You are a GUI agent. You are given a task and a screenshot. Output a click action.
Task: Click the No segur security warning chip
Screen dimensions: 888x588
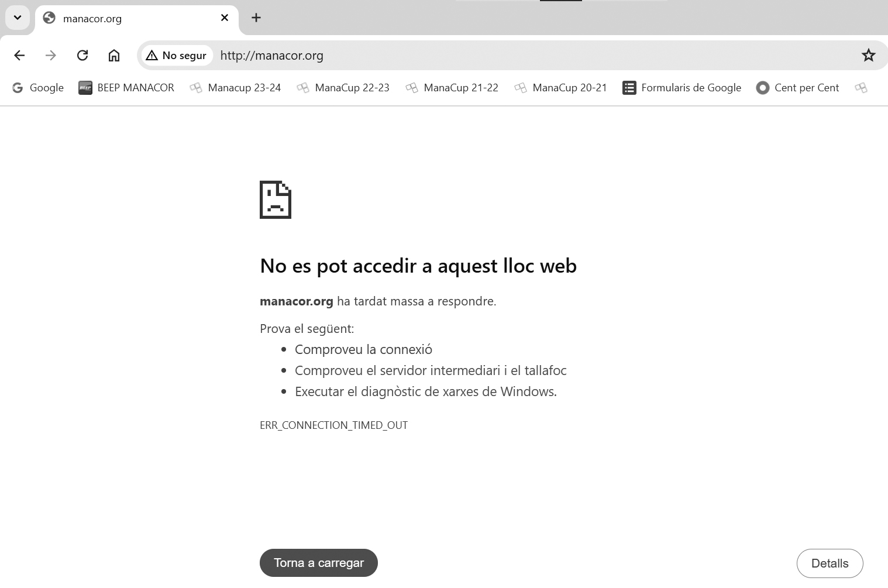point(177,56)
